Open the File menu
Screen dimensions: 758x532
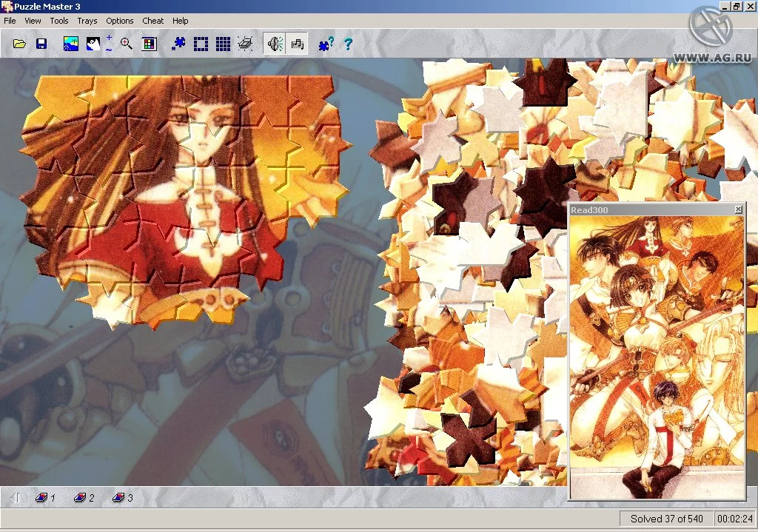[x=10, y=21]
